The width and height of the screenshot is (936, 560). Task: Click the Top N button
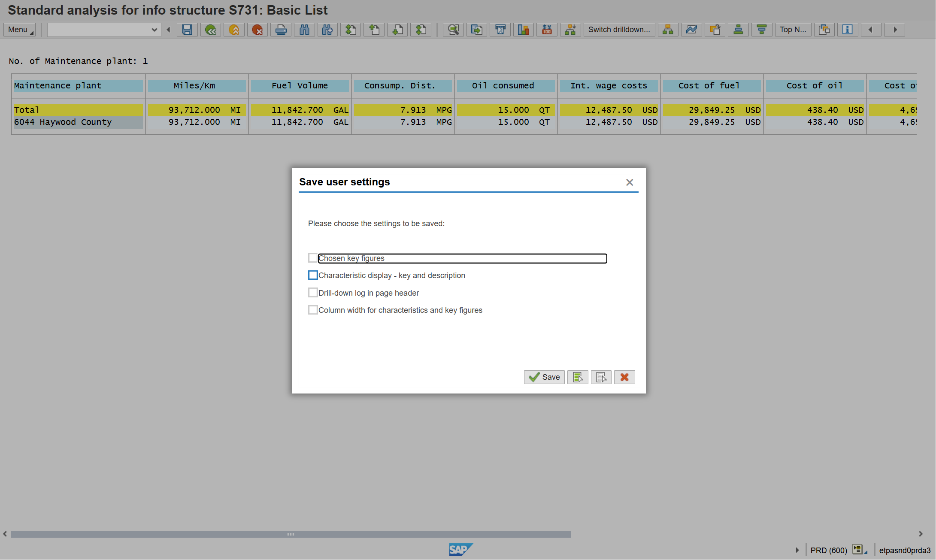(x=793, y=30)
